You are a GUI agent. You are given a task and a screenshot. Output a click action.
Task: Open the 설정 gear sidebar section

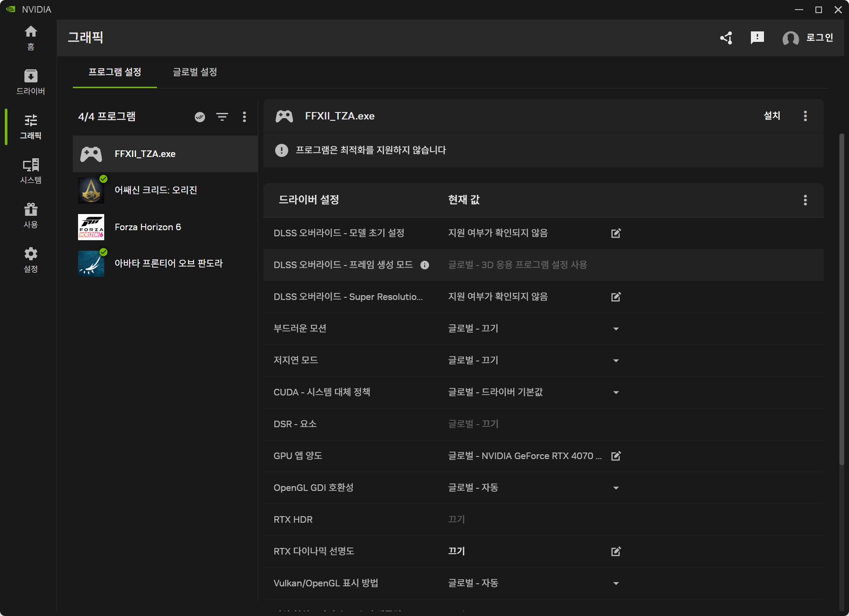[x=31, y=260]
